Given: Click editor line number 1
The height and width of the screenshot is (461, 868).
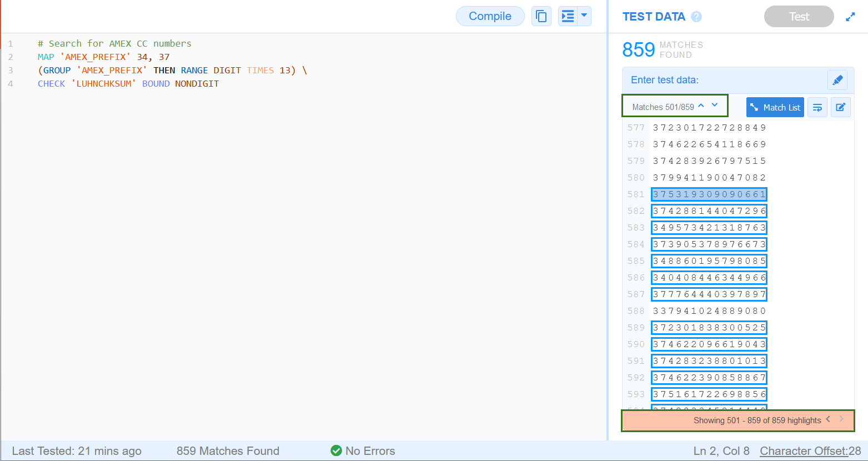Looking at the screenshot, I should [x=10, y=43].
